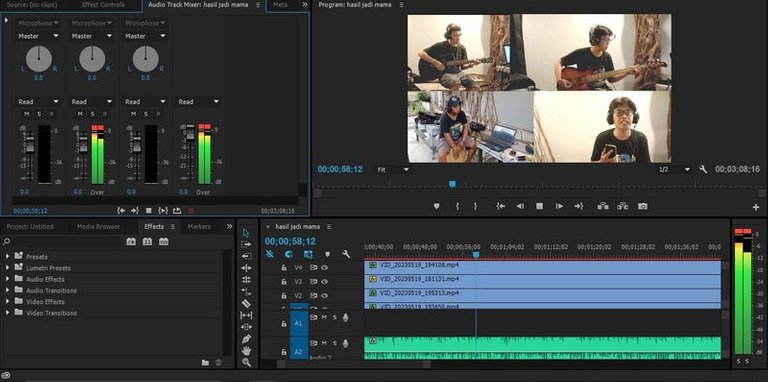Solo track A2 in timeline
This screenshot has width=768, height=382.
point(335,343)
